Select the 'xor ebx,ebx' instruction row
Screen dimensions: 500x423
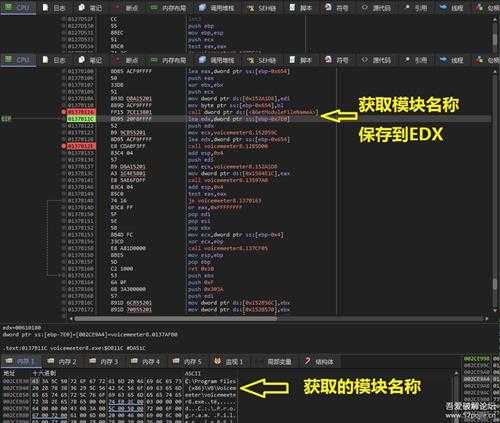[206, 85]
